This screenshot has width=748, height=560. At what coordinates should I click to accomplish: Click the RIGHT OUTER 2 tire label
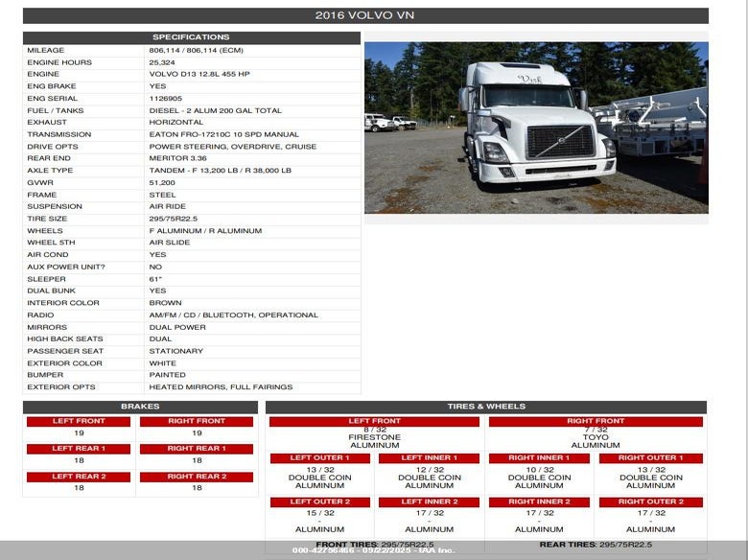point(650,502)
